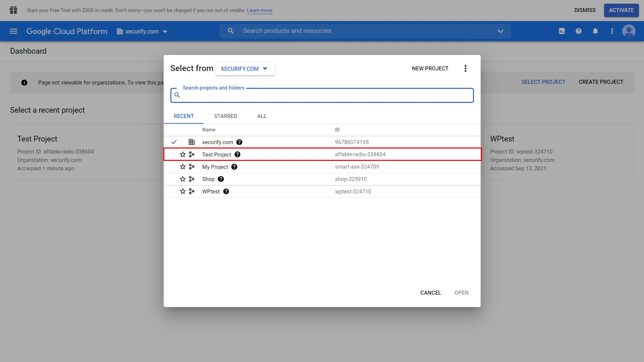Select the My Project row name
This screenshot has height=362, width=644.
pyautogui.click(x=215, y=167)
